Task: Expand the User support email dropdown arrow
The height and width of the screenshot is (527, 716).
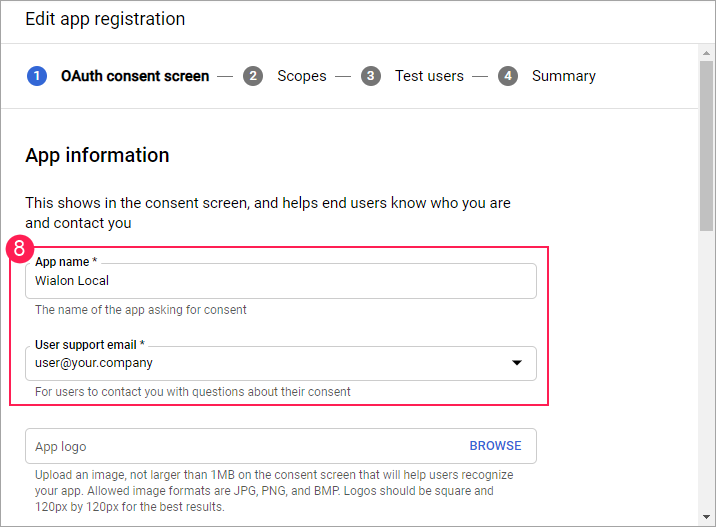Action: click(517, 363)
